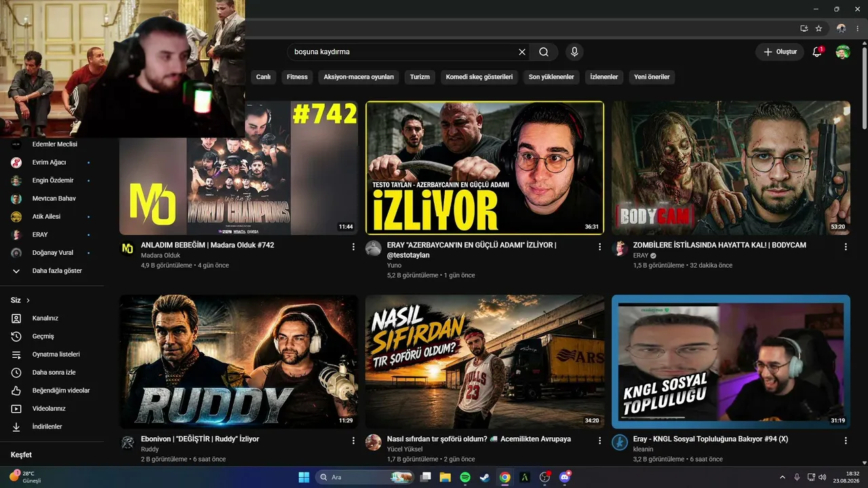
Task: Select the İzlenenler filter chip
Action: point(604,77)
